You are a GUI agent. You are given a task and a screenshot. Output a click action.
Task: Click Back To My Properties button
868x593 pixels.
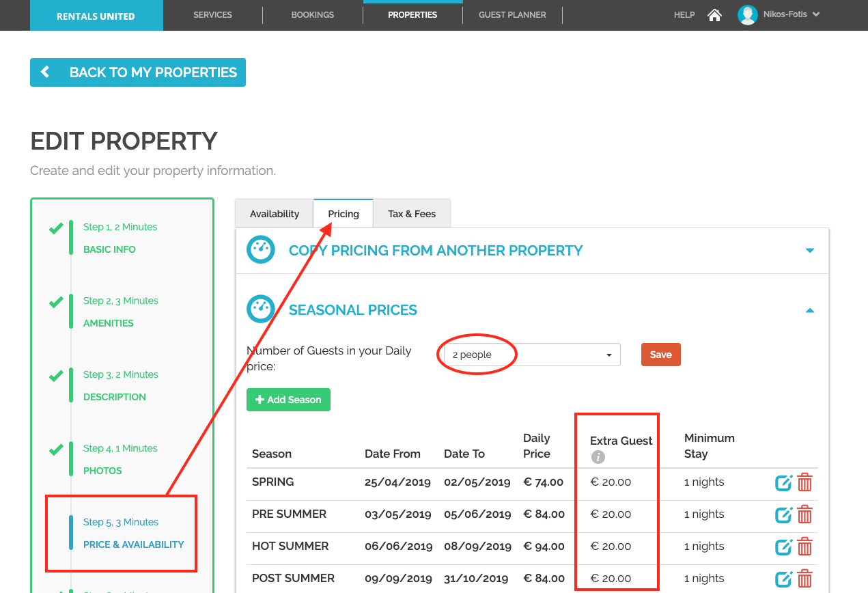pyautogui.click(x=138, y=72)
